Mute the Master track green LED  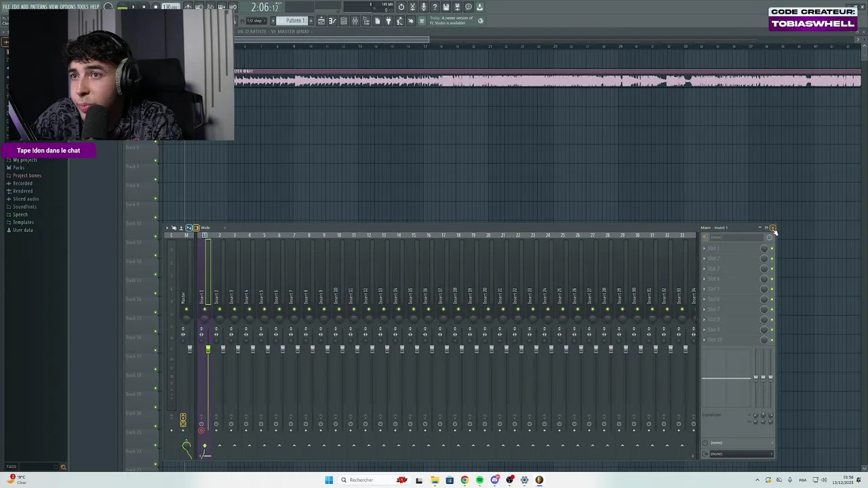[186, 310]
